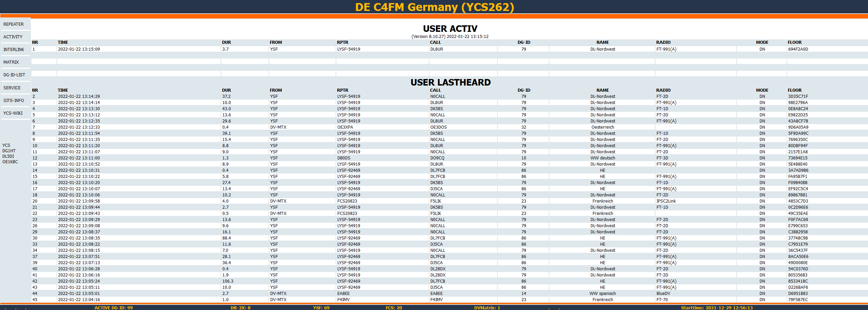
Task: Open the MATRIX menu entry
Action: [x=11, y=62]
